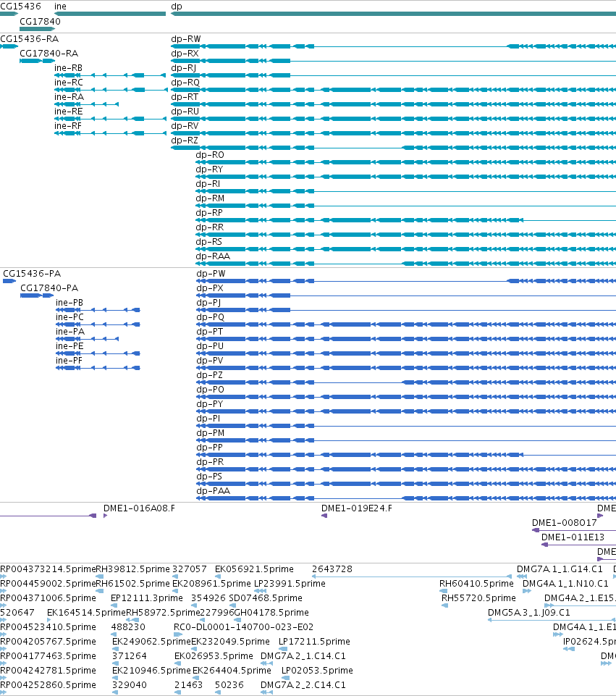Click transcript dp-RJ

tap(184, 68)
